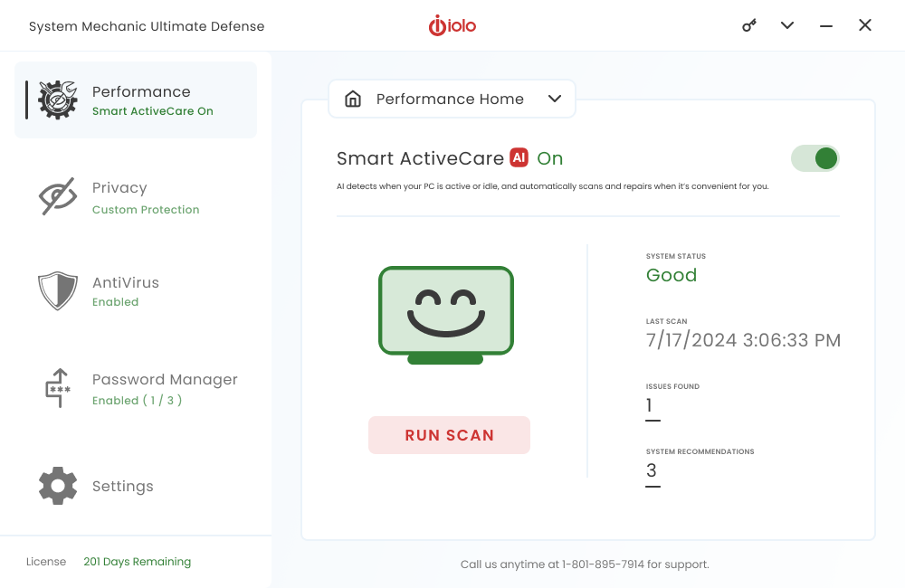The image size is (905, 588).
Task: Click the Settings gear icon
Action: [58, 486]
